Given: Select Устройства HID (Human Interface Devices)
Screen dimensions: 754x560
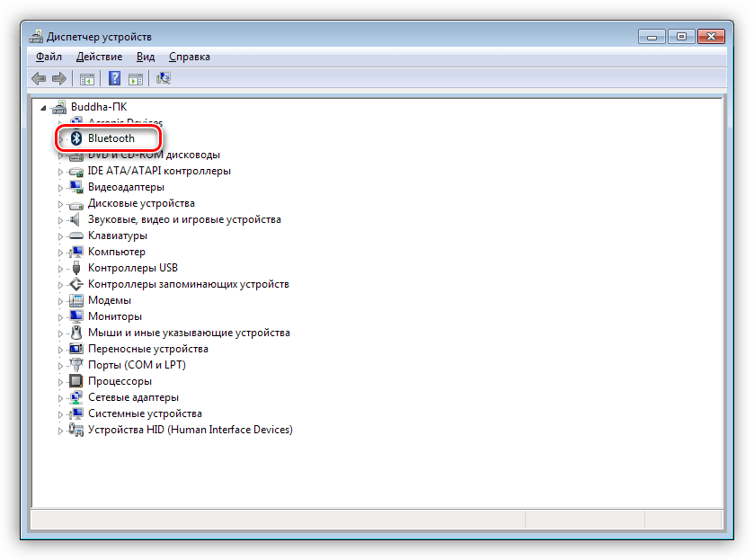Looking at the screenshot, I should pos(190,430).
